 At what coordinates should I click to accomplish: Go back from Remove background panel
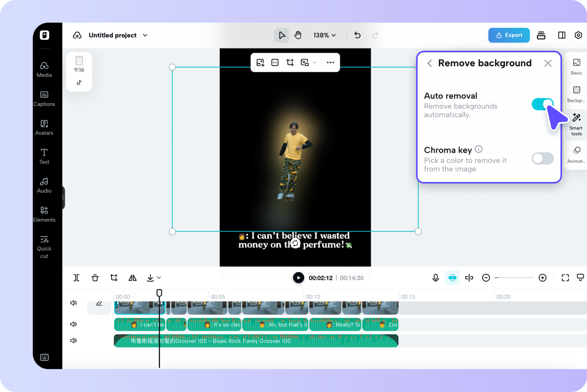point(429,63)
